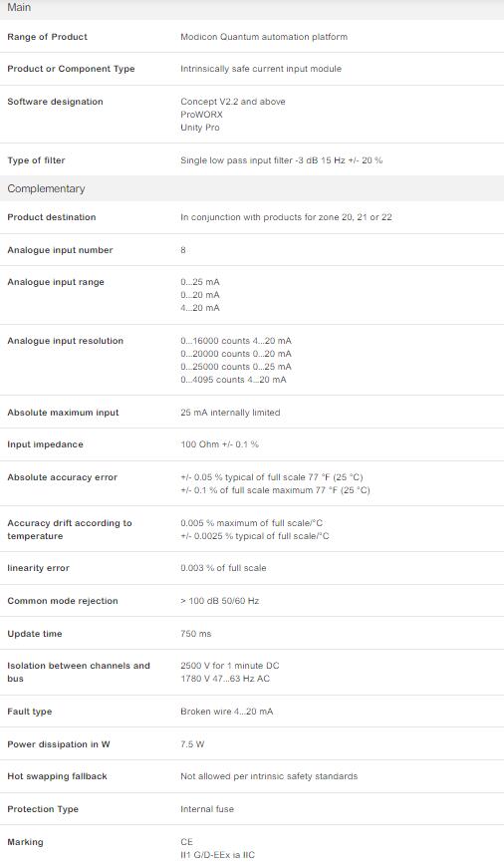
Task: Select the Protection Type Internal fuse value
Action: [x=207, y=809]
